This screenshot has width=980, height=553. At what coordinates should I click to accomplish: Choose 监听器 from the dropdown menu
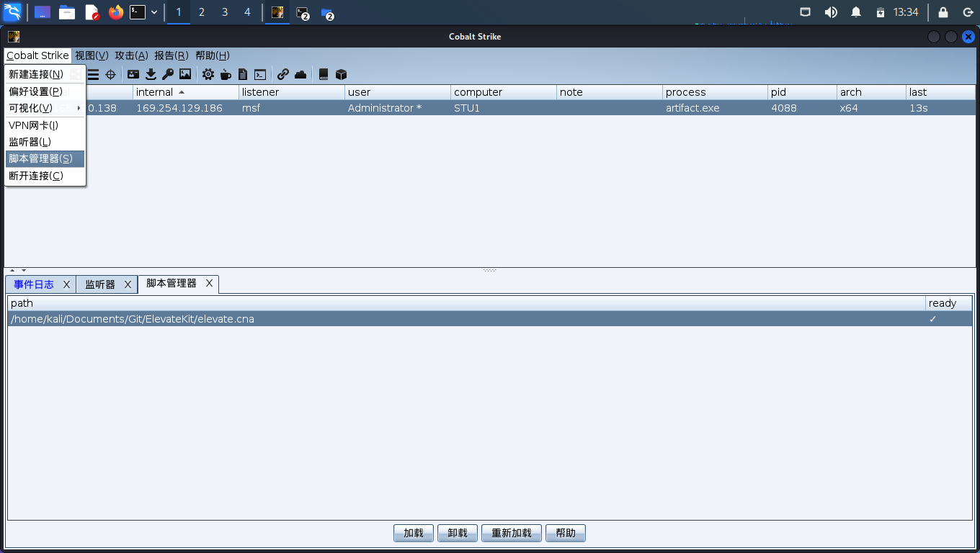coord(45,142)
